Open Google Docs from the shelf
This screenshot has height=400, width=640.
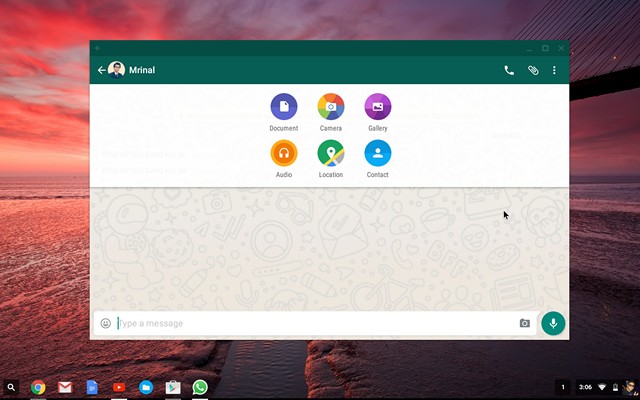[92, 387]
